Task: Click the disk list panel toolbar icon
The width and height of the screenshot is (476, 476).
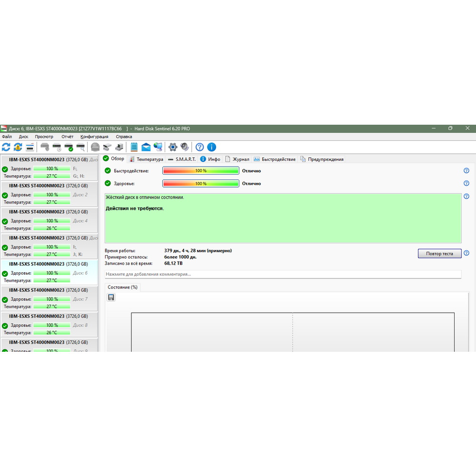Action: [x=30, y=147]
